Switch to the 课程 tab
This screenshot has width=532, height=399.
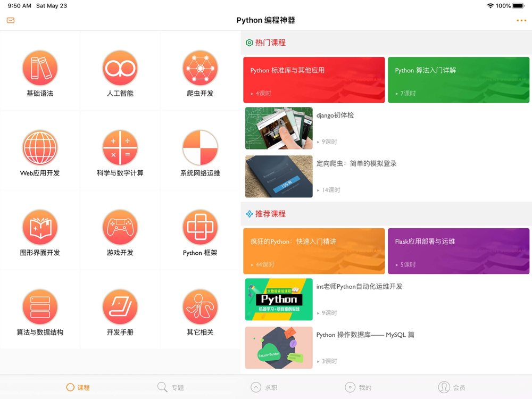[x=78, y=387]
